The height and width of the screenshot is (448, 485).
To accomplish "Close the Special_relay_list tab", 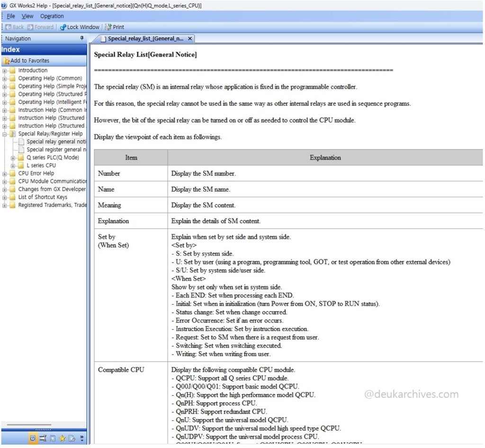I will tap(190, 39).
